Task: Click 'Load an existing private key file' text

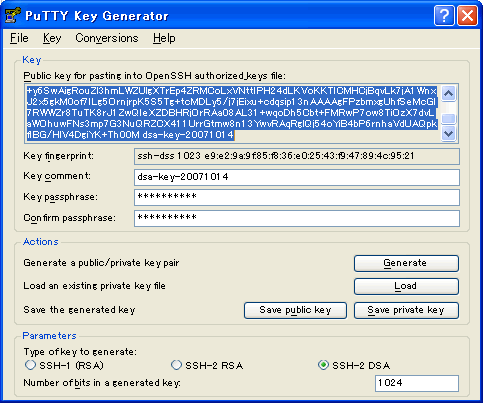Action: pyautogui.click(x=94, y=286)
